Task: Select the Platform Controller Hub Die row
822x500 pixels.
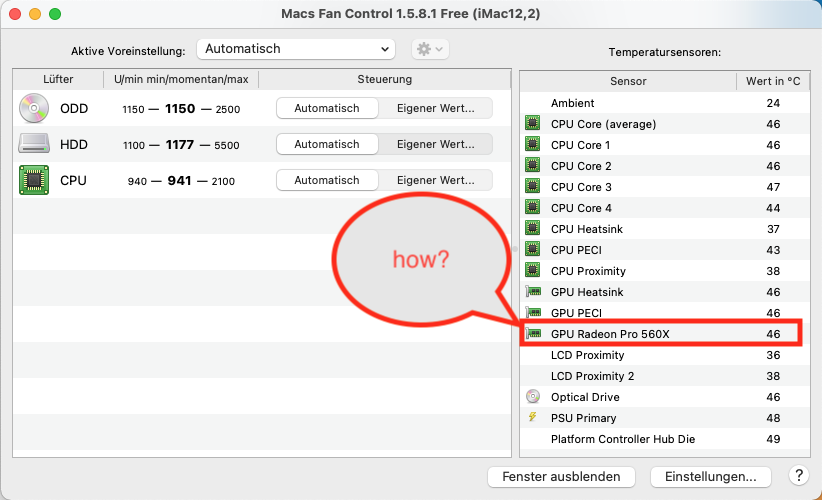Action: [x=665, y=439]
